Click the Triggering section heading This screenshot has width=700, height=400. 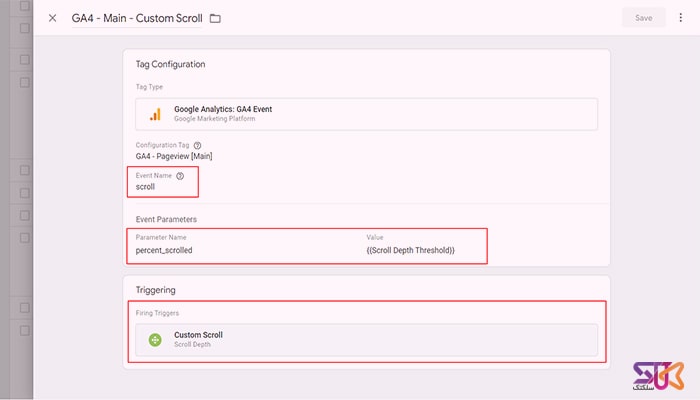pos(155,290)
